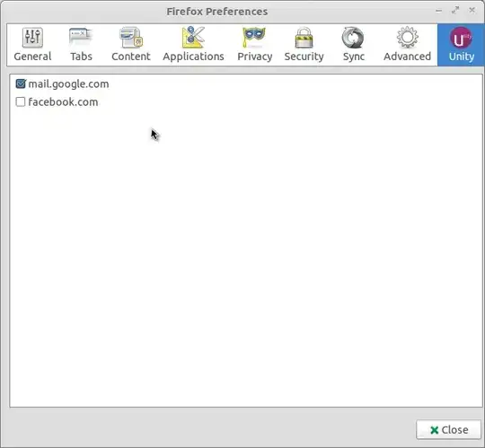Viewport: 485px width, 448px height.
Task: Click the facebook.com label text
Action: [x=63, y=102]
